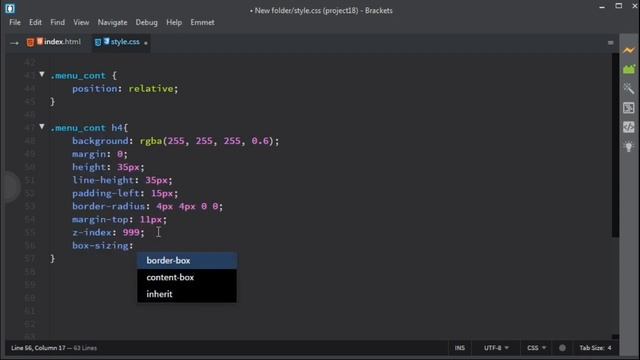The image size is (640, 360).
Task: Open the File menu
Action: 15,22
